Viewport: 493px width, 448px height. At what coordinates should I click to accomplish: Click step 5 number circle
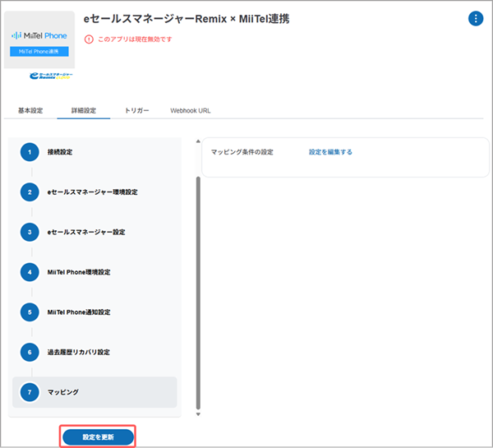tap(30, 312)
